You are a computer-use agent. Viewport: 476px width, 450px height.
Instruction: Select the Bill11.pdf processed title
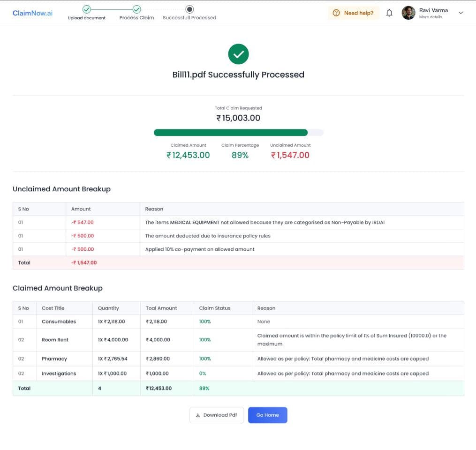click(x=238, y=75)
